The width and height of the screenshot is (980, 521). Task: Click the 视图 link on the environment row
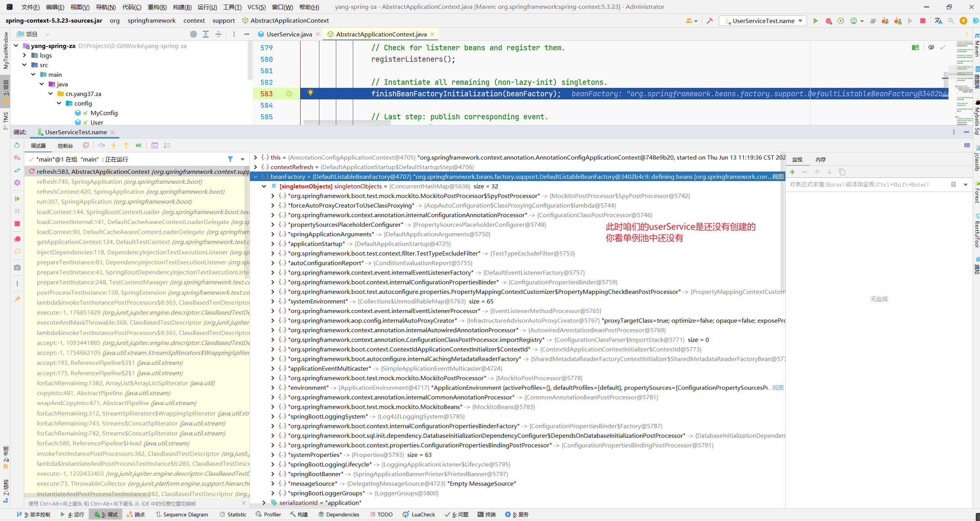[778, 387]
